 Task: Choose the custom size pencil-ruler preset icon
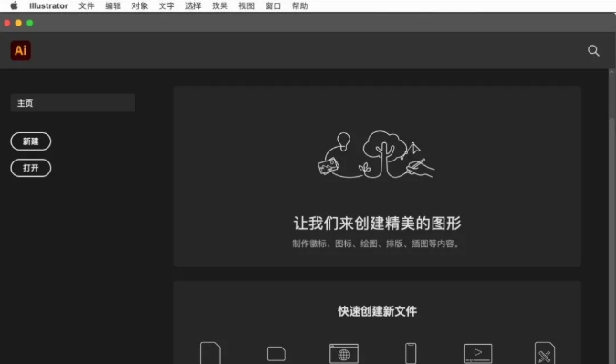tap(545, 353)
